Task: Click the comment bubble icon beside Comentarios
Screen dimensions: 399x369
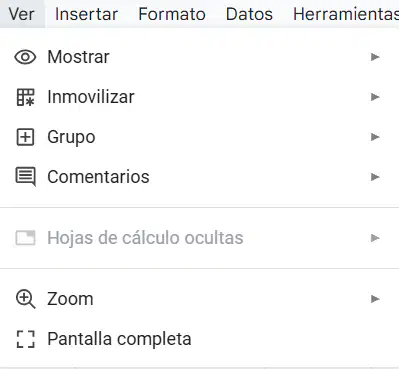Action: coord(25,177)
